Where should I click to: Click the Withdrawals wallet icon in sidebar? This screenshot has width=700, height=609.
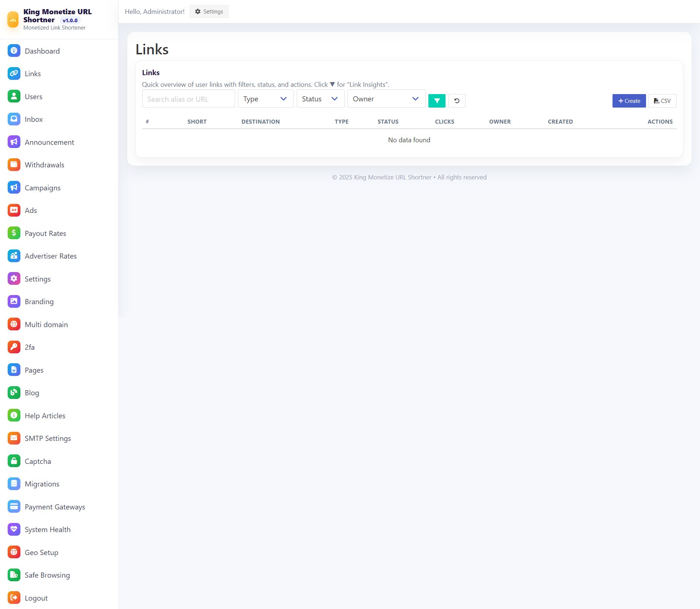14,164
